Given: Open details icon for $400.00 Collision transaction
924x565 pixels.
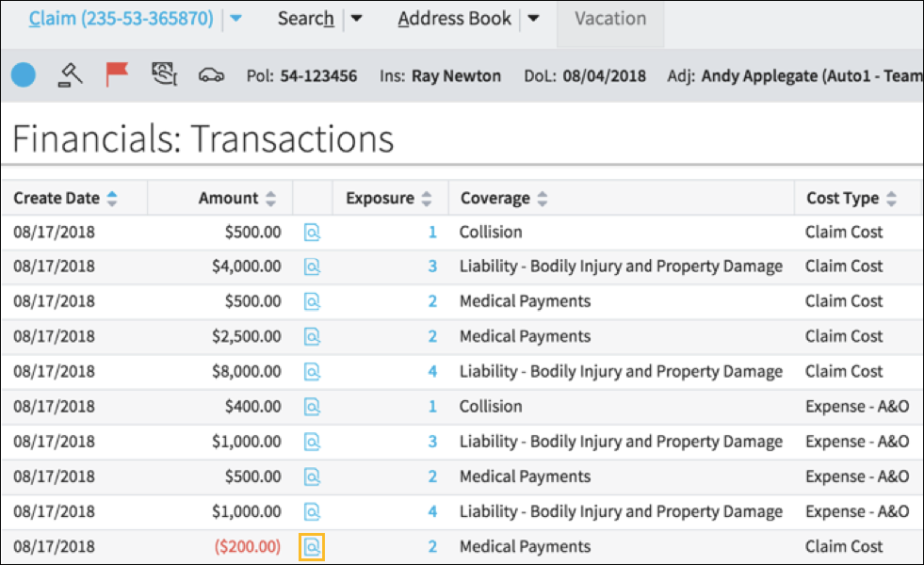Looking at the screenshot, I should click(x=312, y=407).
